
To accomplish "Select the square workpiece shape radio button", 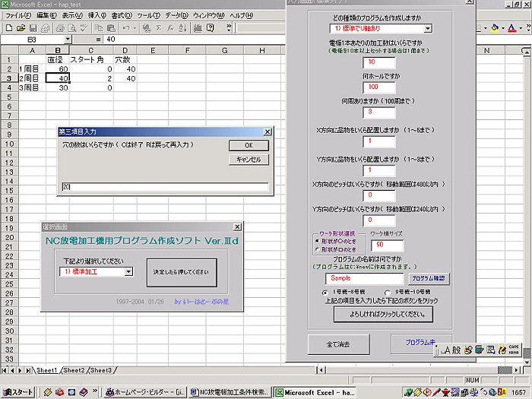I will 316,249.
